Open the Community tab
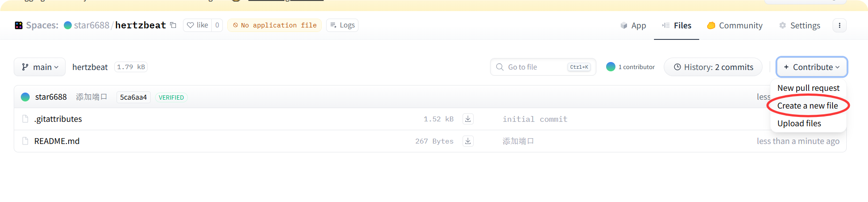 tap(735, 26)
